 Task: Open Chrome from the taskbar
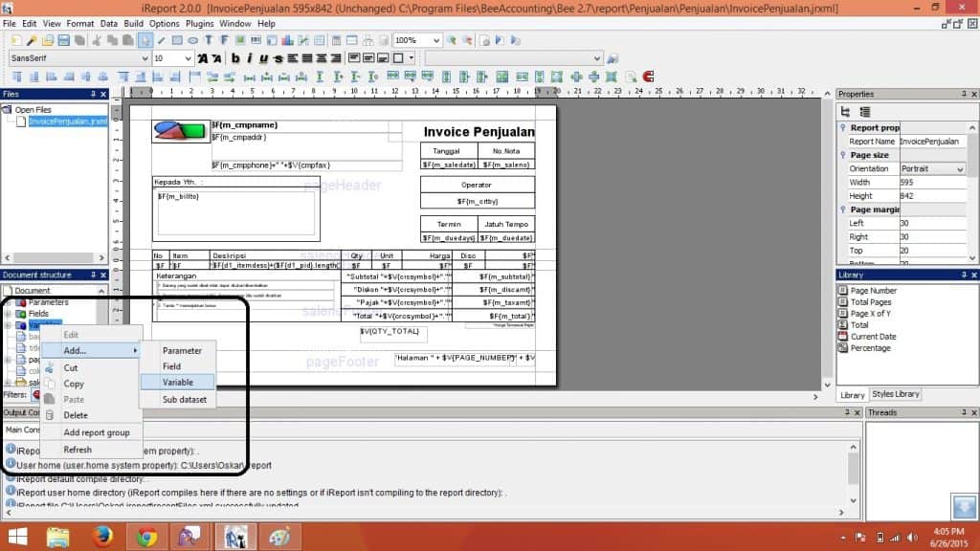point(146,537)
